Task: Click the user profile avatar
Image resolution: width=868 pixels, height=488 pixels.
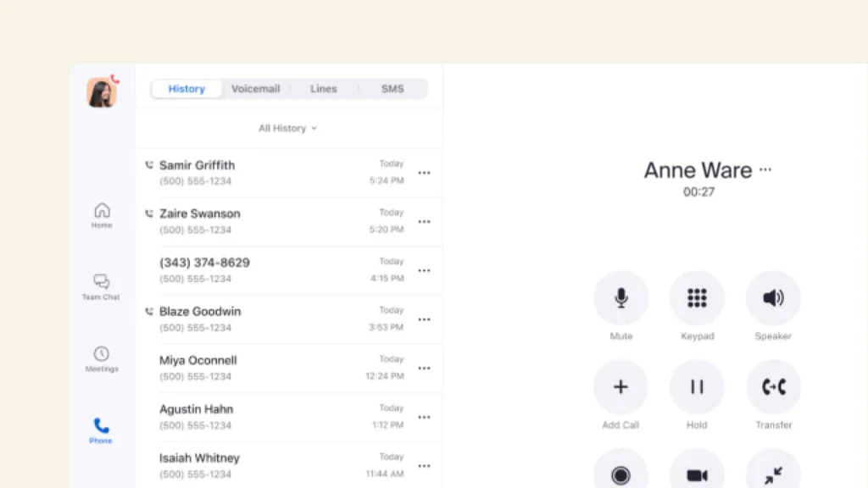Action: (x=102, y=92)
